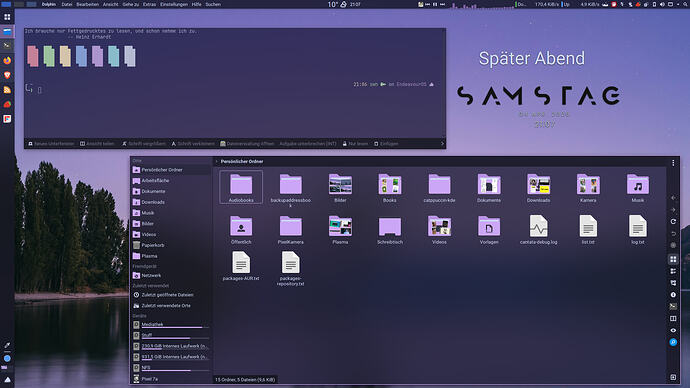Select the Schreibtisch folder
This screenshot has width=690, height=388.
pyautogui.click(x=390, y=230)
